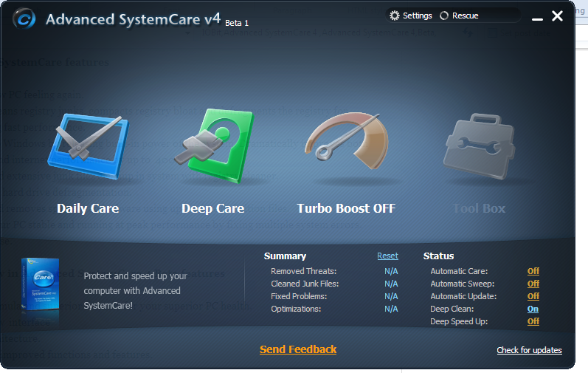This screenshot has width=588, height=373.
Task: Reset the Summary statistics
Action: [388, 256]
